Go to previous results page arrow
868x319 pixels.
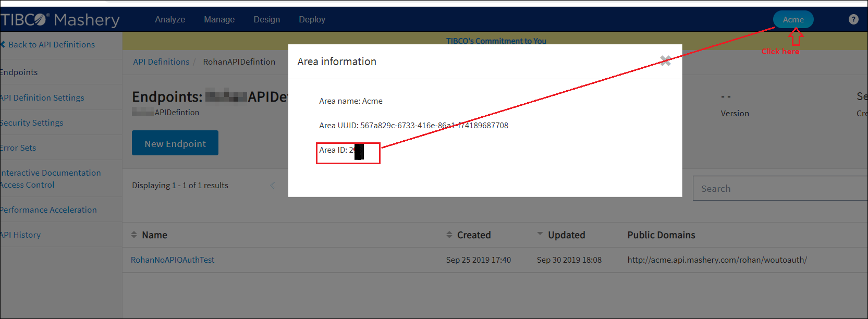(273, 185)
